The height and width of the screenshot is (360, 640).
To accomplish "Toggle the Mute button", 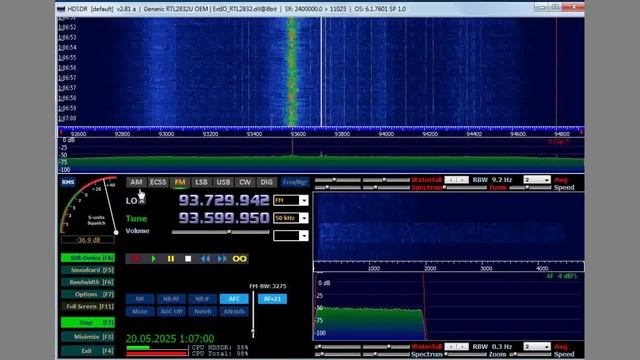I will click(140, 311).
